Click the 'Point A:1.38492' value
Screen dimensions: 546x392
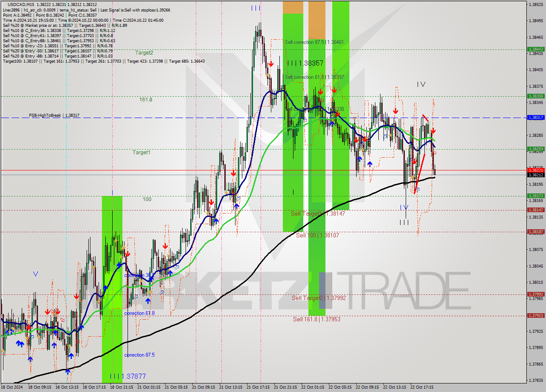17,15
